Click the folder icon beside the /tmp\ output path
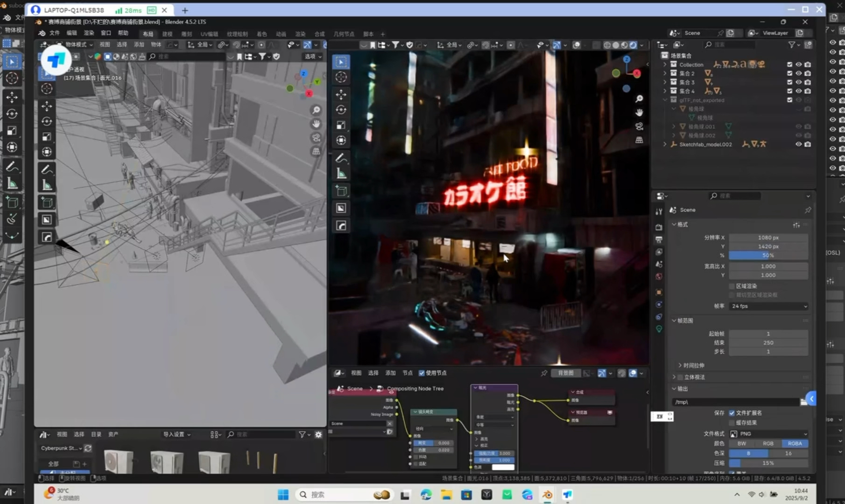This screenshot has height=504, width=845. click(x=803, y=402)
